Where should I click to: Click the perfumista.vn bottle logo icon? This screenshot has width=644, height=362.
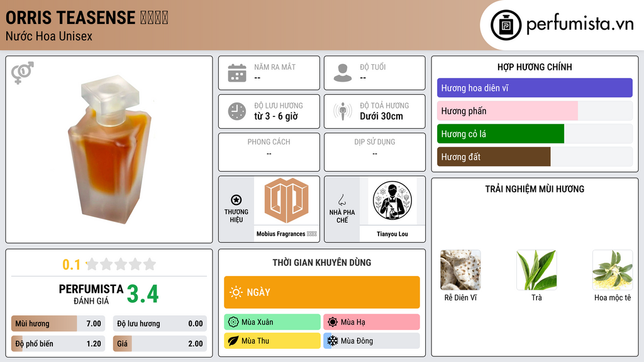point(506,25)
